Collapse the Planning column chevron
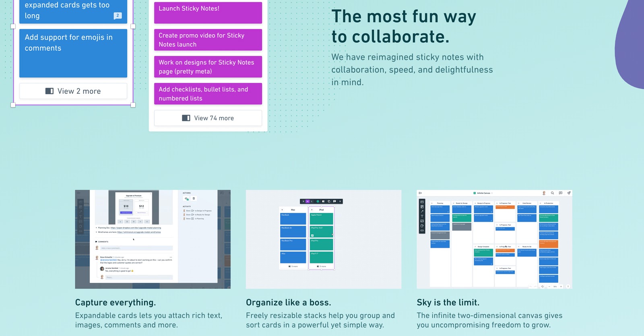 (432, 203)
